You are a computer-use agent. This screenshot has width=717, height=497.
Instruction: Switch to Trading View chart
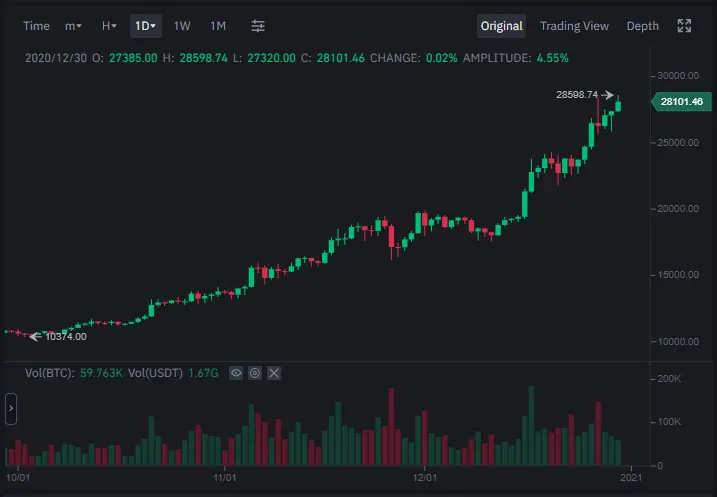pyautogui.click(x=574, y=26)
